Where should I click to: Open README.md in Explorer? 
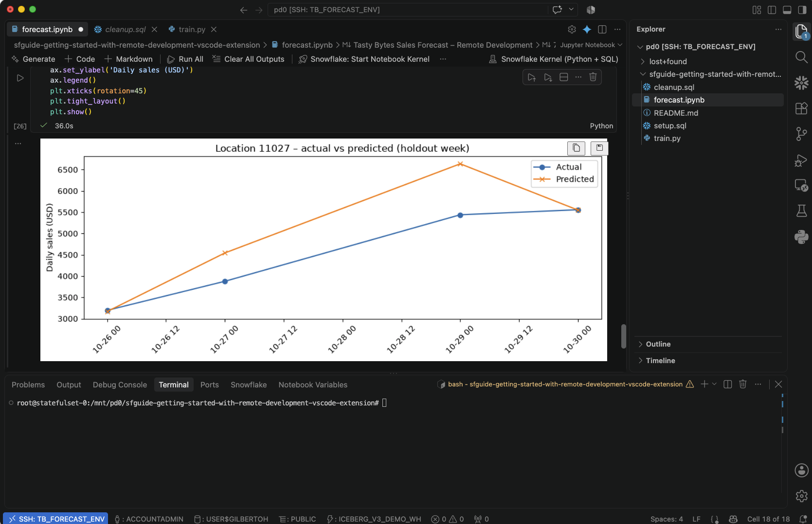point(676,113)
